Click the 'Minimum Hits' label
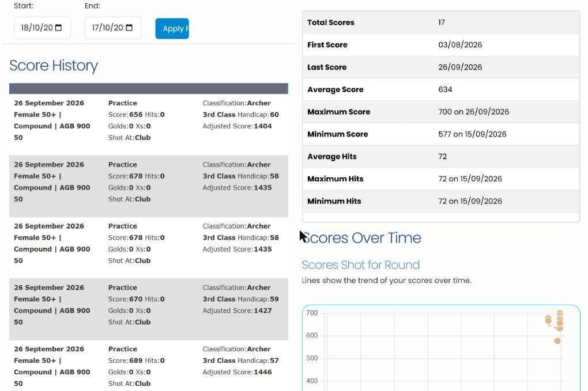The height and width of the screenshot is (391, 588). (334, 201)
